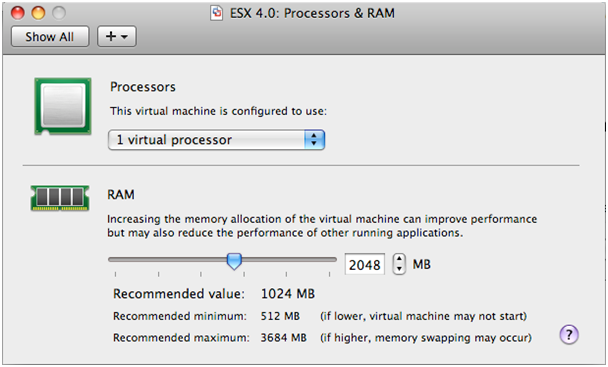Click the RAM slider thumb
This screenshot has height=367, width=608.
234,261
